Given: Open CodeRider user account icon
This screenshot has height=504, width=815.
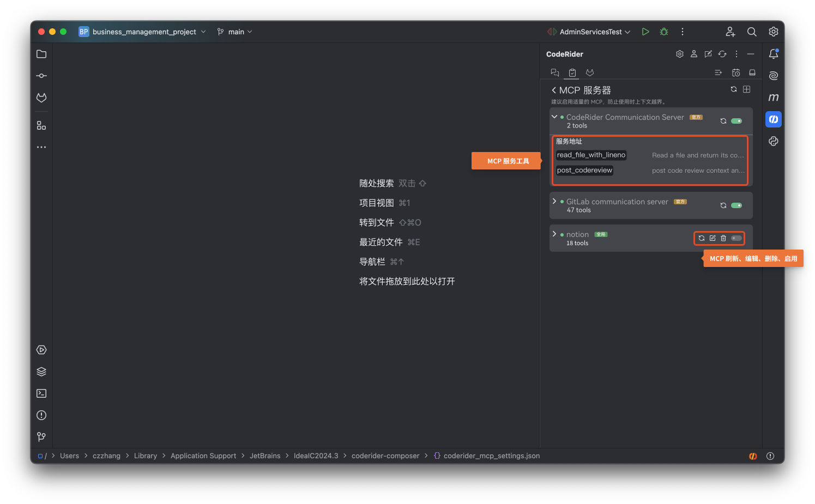Looking at the screenshot, I should click(x=694, y=54).
